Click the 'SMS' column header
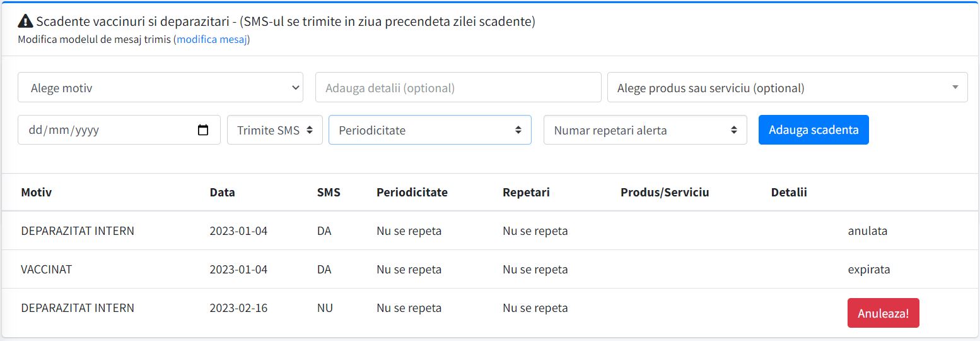The image size is (980, 341). (x=329, y=193)
